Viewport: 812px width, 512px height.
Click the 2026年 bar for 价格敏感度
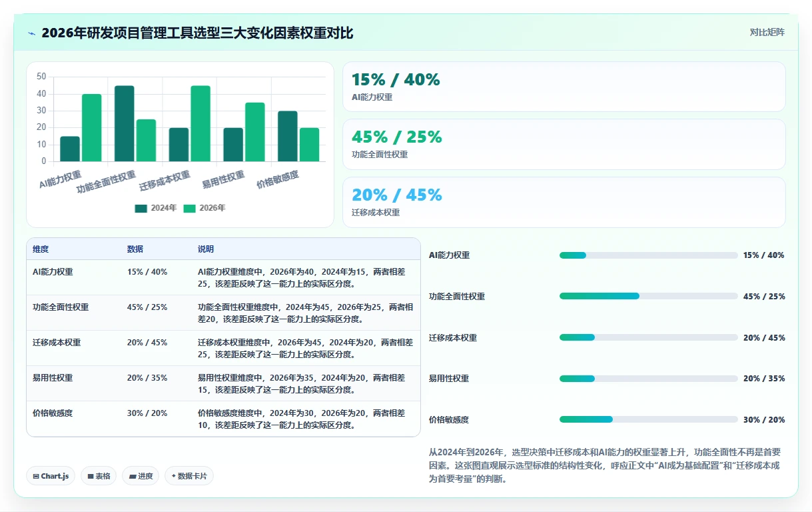click(x=310, y=144)
